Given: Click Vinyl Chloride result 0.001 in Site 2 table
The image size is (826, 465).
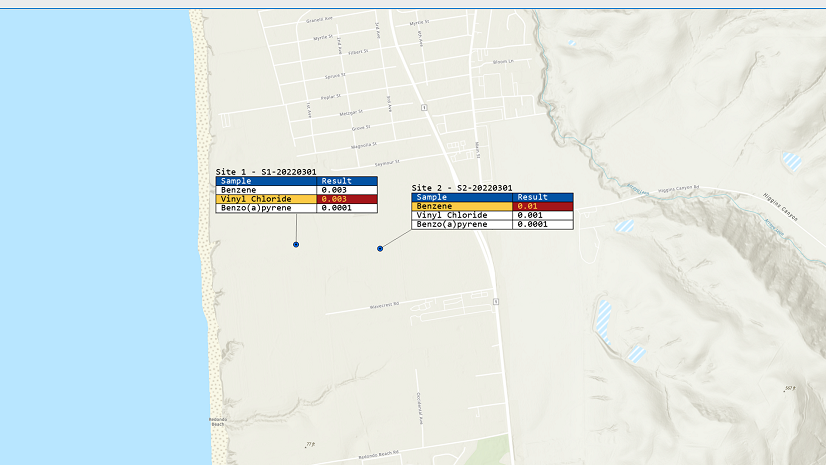Looking at the screenshot, I should pyautogui.click(x=543, y=215).
